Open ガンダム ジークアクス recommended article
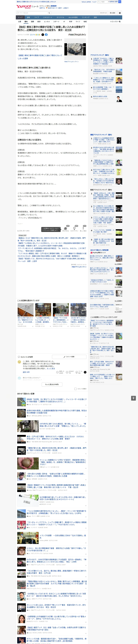138x644 pixels. point(57,523)
